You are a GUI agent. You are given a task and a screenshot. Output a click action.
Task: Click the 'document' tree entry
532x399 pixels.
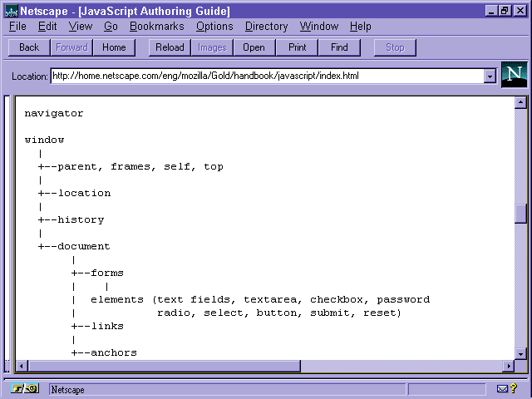[x=84, y=246]
